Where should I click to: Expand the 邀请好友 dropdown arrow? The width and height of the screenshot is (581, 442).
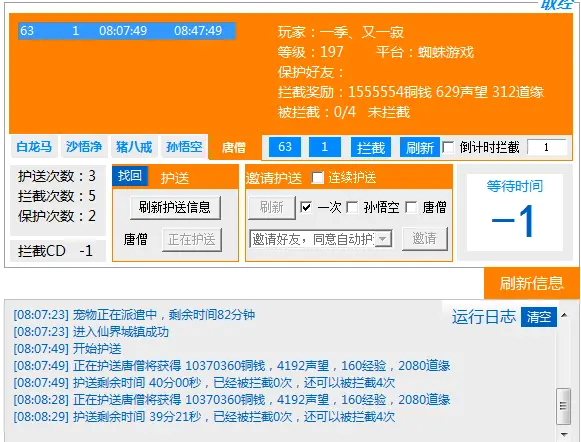point(383,239)
